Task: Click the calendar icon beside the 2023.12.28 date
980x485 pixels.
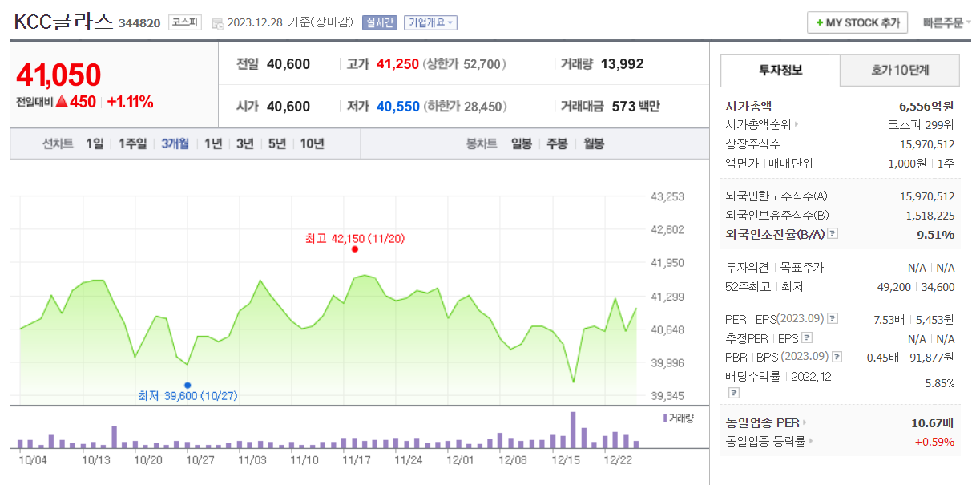Action: tap(218, 23)
